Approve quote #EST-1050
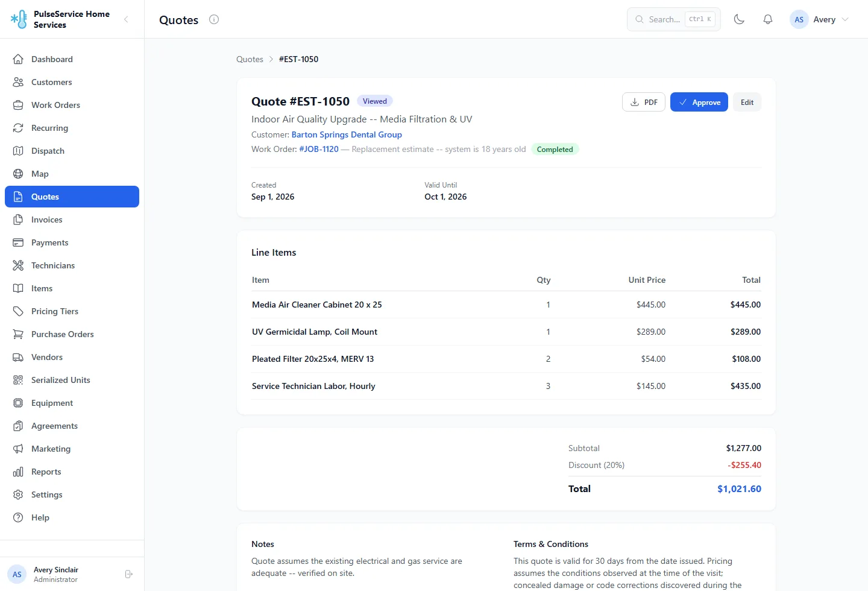The image size is (868, 591). tap(699, 102)
